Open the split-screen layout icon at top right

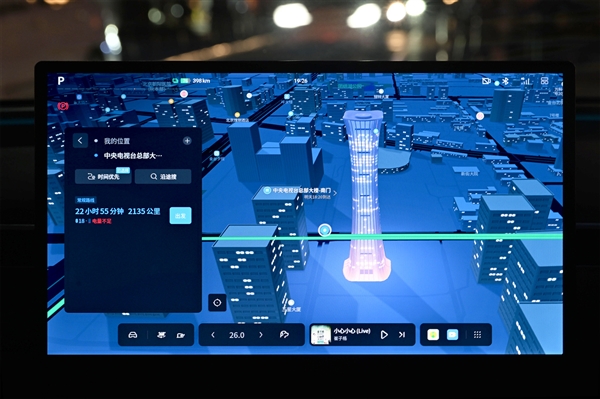tap(544, 81)
